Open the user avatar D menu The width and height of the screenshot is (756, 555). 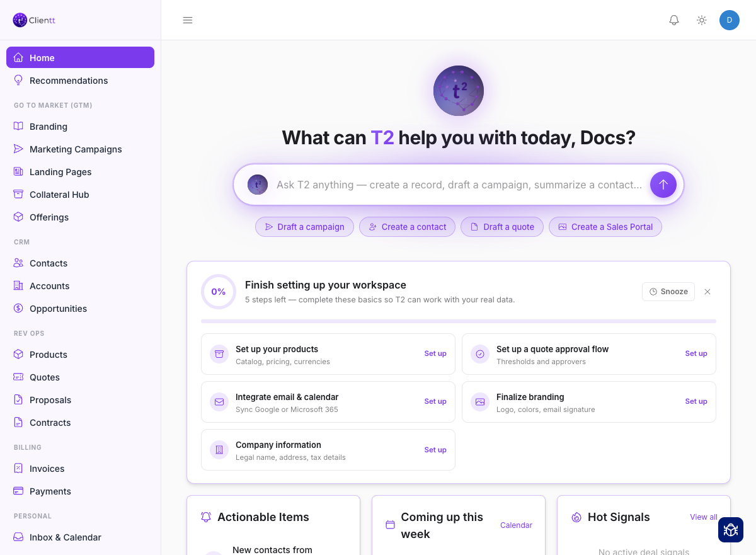[x=730, y=20]
